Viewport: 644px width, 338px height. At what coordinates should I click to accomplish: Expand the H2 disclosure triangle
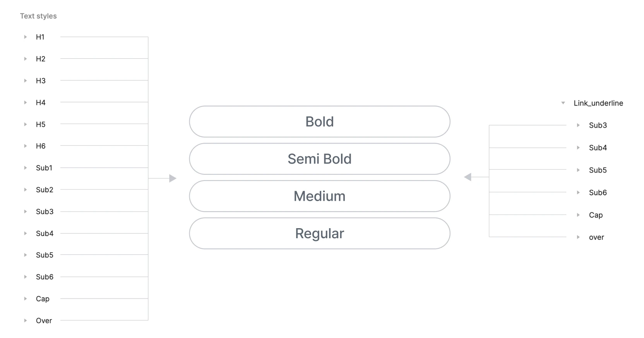pos(26,59)
